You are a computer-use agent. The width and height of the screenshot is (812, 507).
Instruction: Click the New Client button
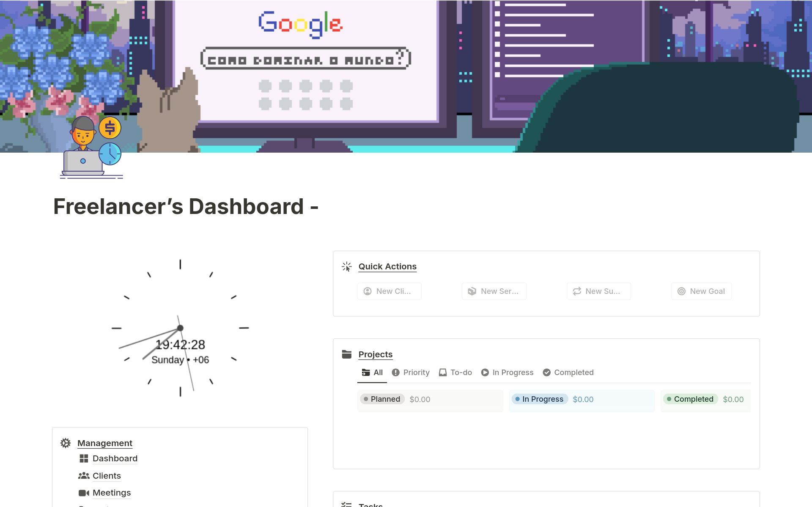389,291
